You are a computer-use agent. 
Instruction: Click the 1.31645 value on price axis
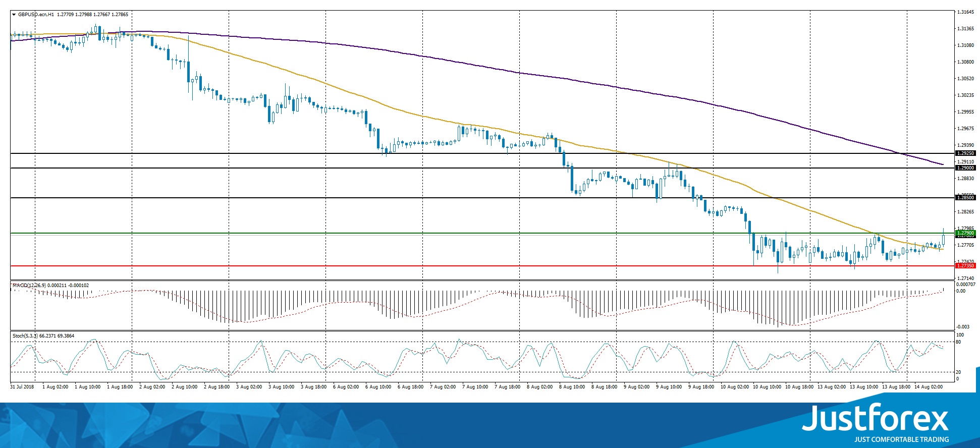[965, 12]
